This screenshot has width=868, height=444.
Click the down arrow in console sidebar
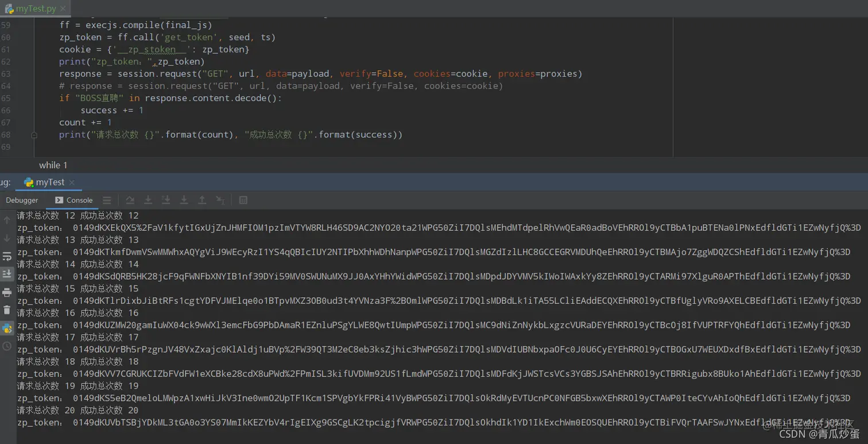[7, 238]
